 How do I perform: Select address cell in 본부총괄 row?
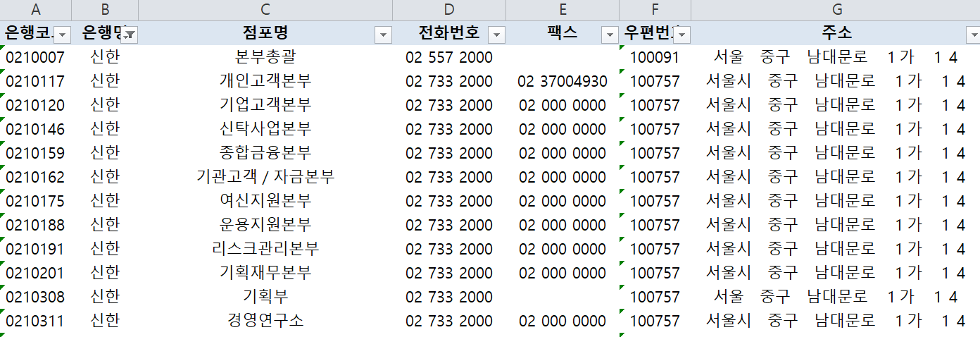coord(835,57)
